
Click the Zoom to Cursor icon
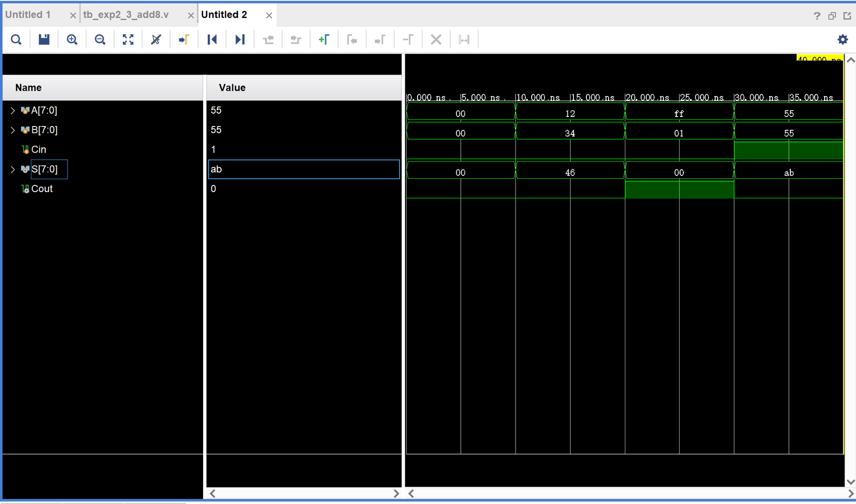click(x=156, y=39)
